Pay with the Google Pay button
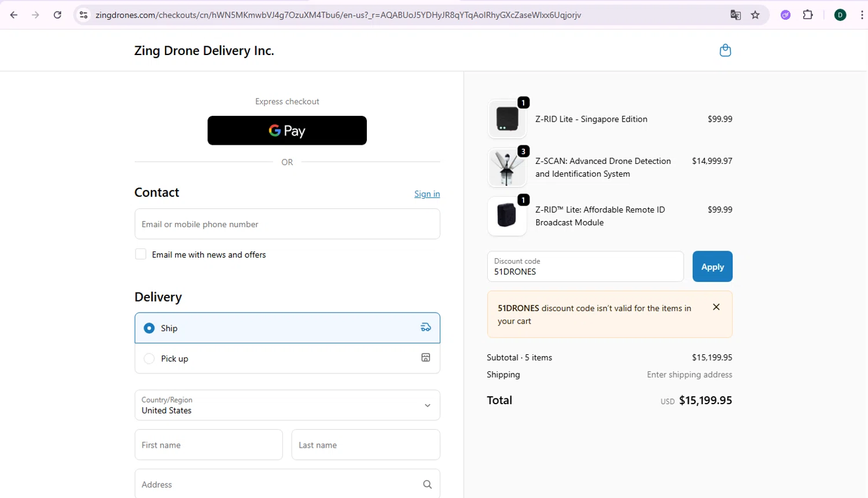 (x=287, y=130)
